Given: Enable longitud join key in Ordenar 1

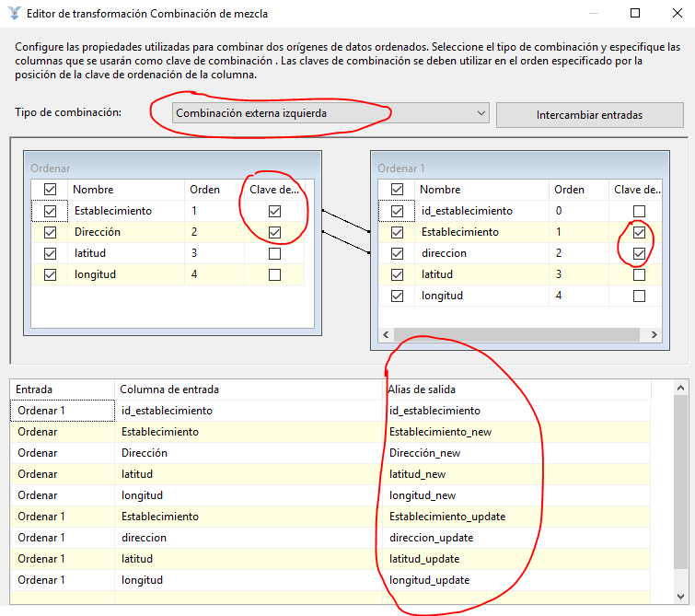Looking at the screenshot, I should tap(639, 296).
